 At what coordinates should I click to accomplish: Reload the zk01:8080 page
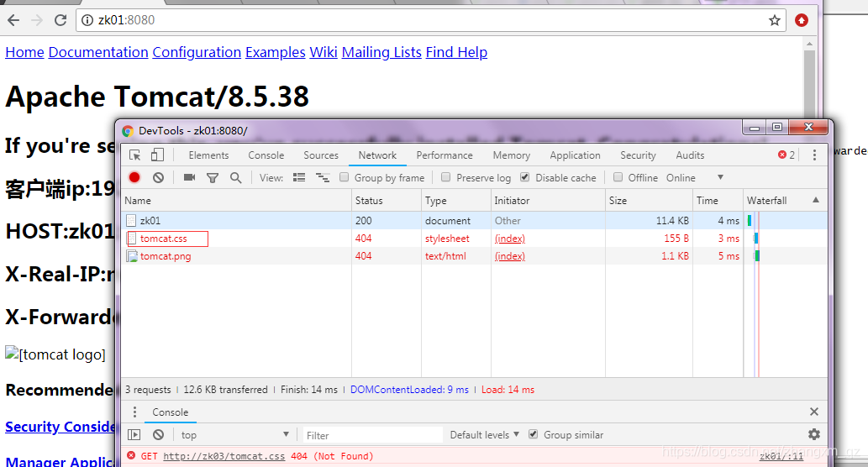click(x=60, y=20)
